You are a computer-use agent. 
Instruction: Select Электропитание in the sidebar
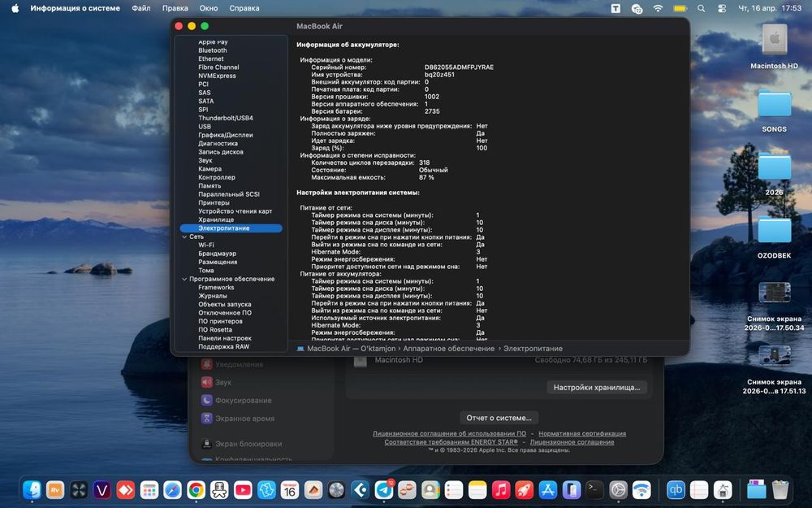click(231, 228)
